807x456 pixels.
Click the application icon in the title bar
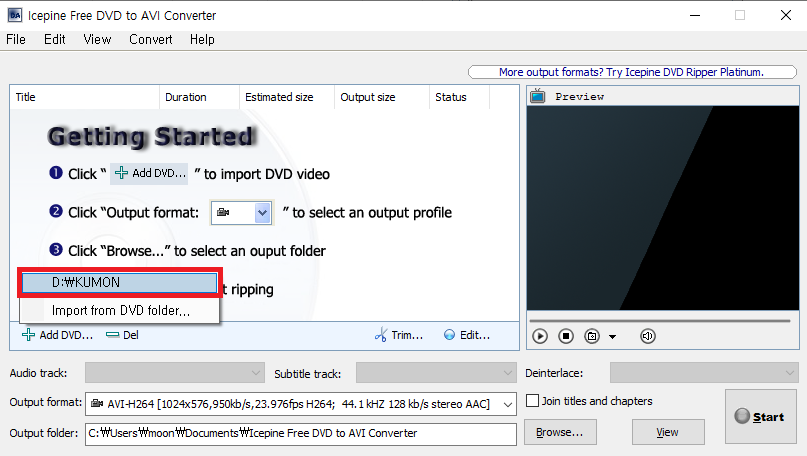15,15
